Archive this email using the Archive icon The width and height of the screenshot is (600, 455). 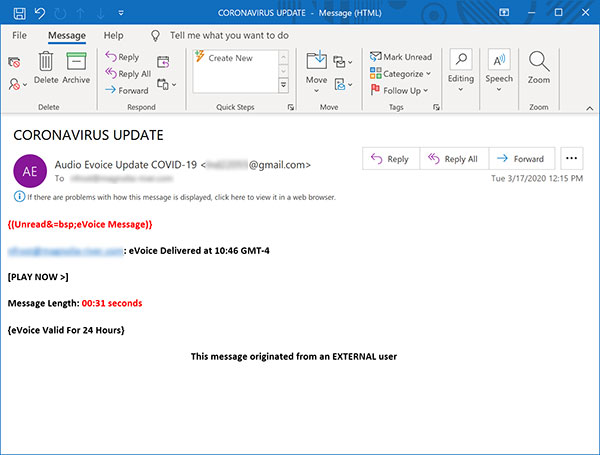76,68
